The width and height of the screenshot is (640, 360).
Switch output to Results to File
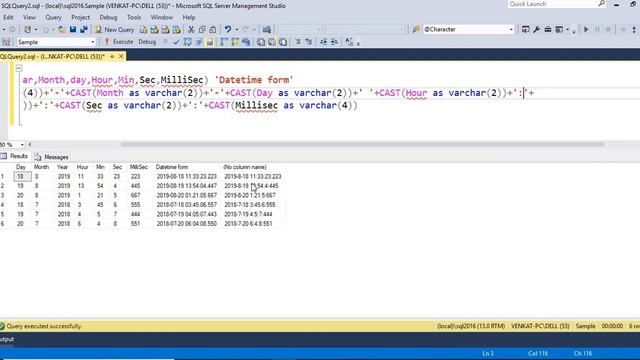pyautogui.click(x=282, y=42)
